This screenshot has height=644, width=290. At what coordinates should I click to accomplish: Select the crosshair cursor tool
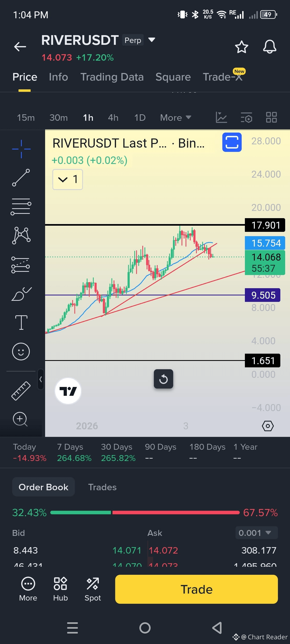(21, 149)
